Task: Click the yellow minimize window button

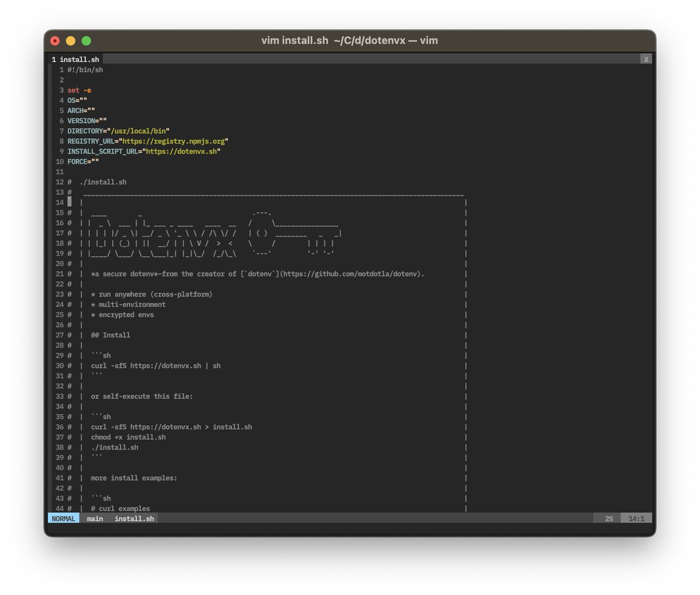Action: click(71, 41)
